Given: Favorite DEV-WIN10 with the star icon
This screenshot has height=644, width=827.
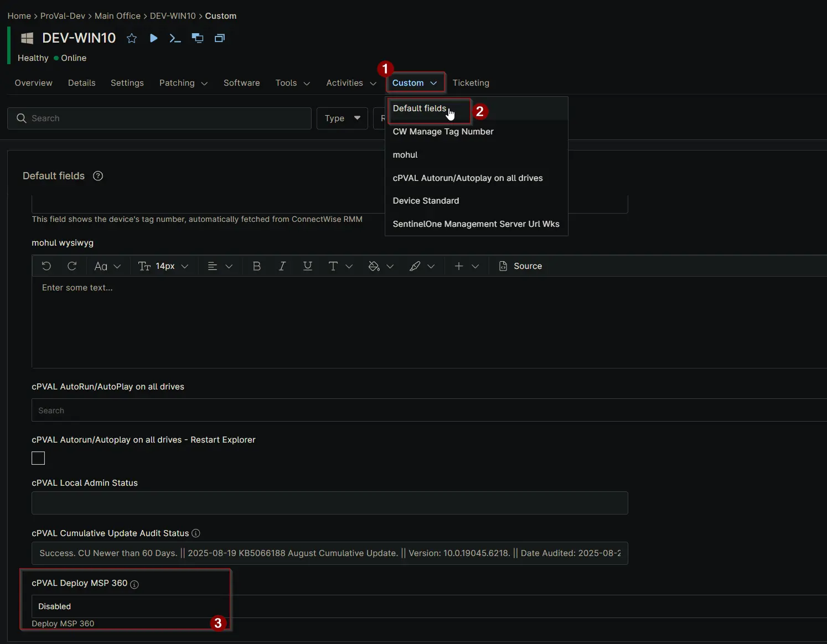Looking at the screenshot, I should tap(132, 38).
